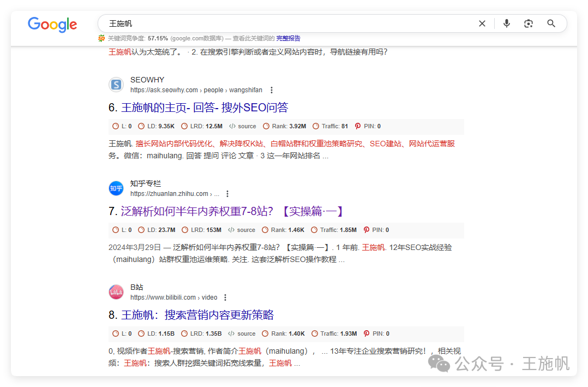Open the three-dot menu beside 知乎专栏 URL

coord(227,194)
